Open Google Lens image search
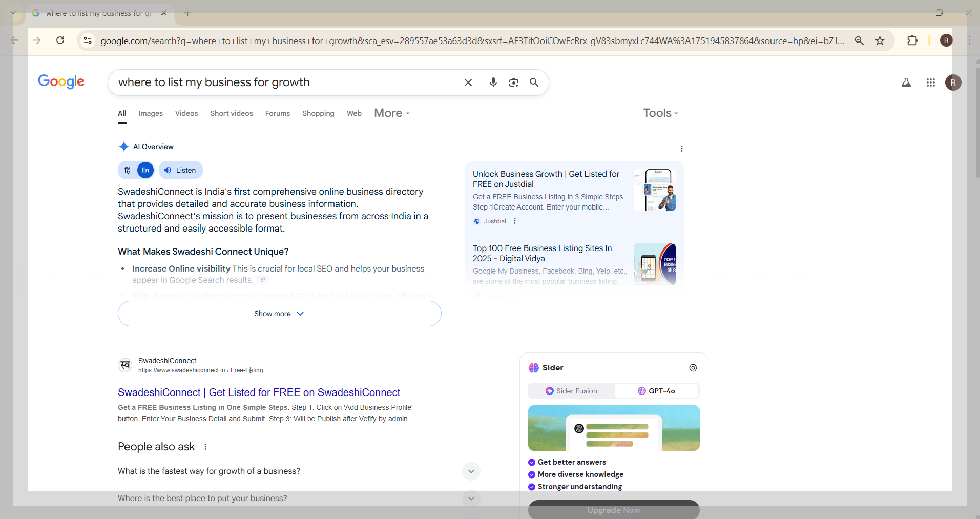The image size is (980, 519). pyautogui.click(x=513, y=82)
